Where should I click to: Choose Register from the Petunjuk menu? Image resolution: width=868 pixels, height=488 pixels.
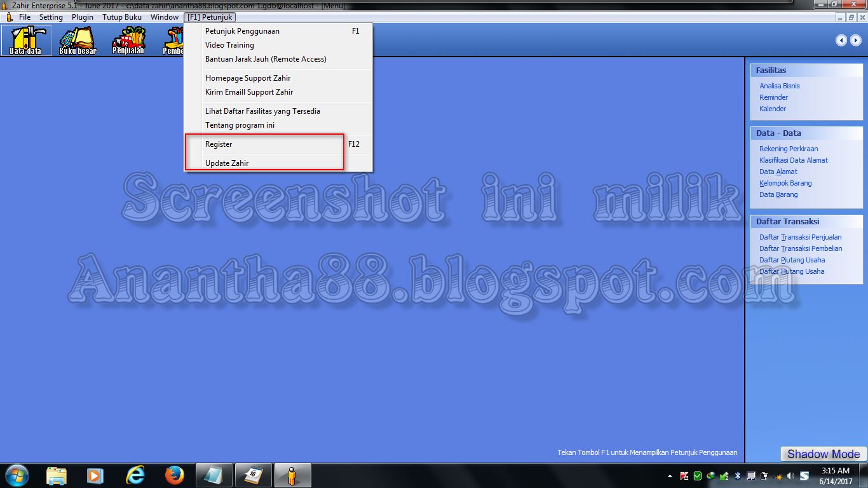[x=278, y=144]
